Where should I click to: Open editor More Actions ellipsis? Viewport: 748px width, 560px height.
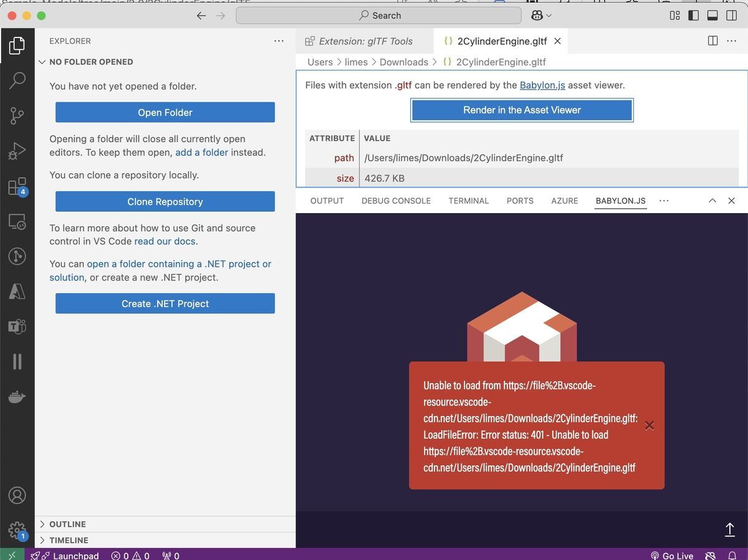coord(731,41)
